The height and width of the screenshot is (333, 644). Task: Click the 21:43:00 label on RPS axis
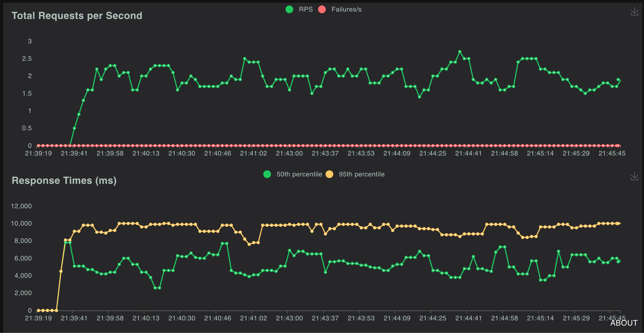click(x=289, y=153)
